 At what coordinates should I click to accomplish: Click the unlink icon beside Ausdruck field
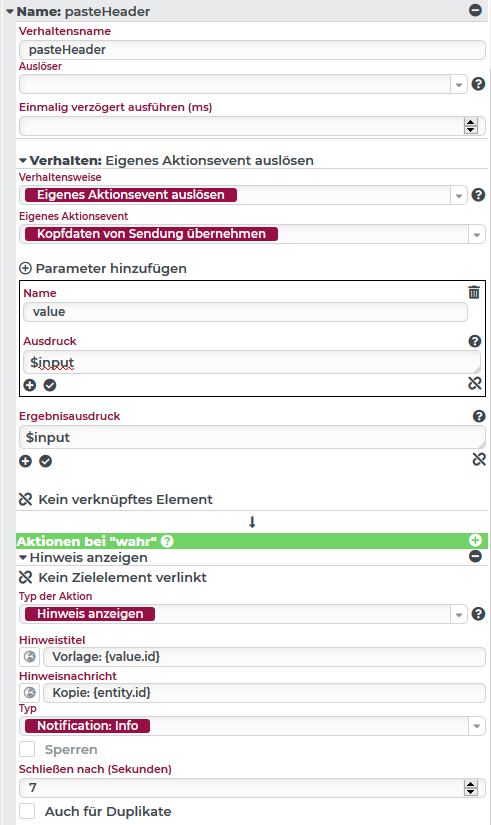pos(475,383)
